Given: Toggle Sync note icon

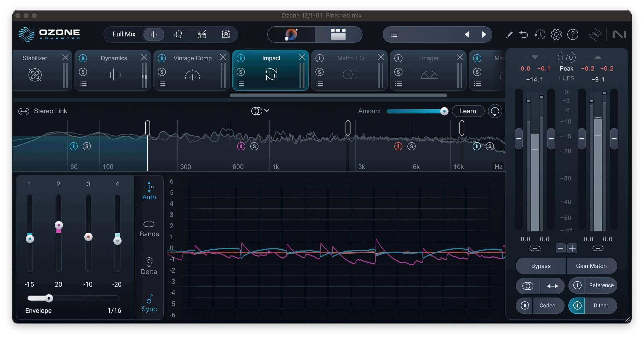Looking at the screenshot, I should point(149,303).
